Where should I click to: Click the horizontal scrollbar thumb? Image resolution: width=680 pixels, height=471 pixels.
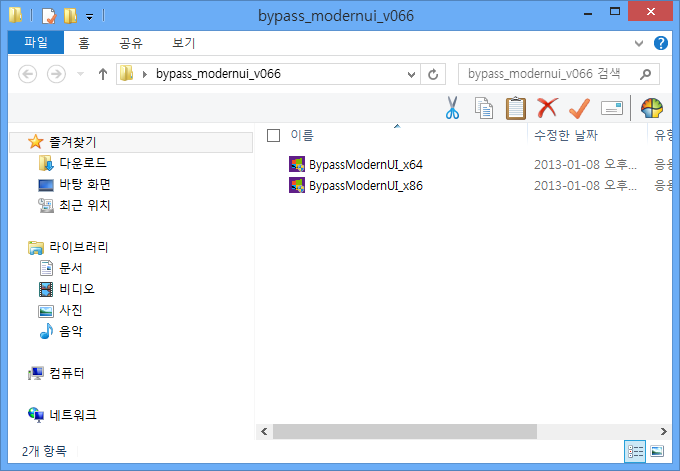405,431
